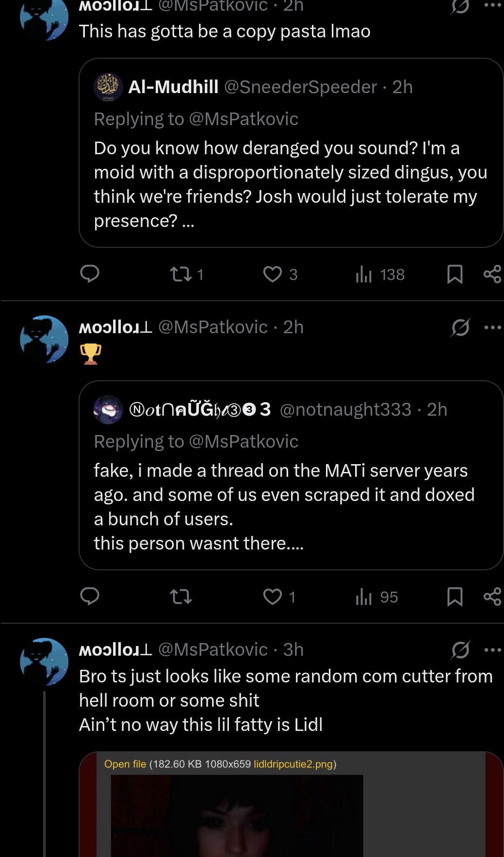Viewport: 504px width, 857px height.
Task: Share the trophy emoji post
Action: tap(492, 597)
